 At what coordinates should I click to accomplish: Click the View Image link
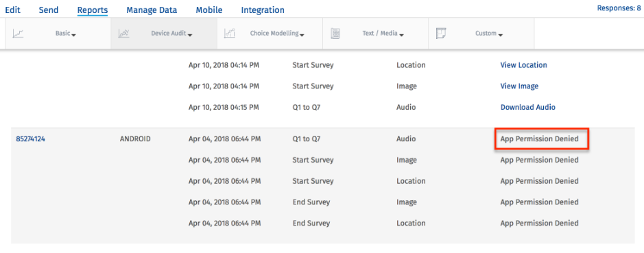click(x=519, y=86)
